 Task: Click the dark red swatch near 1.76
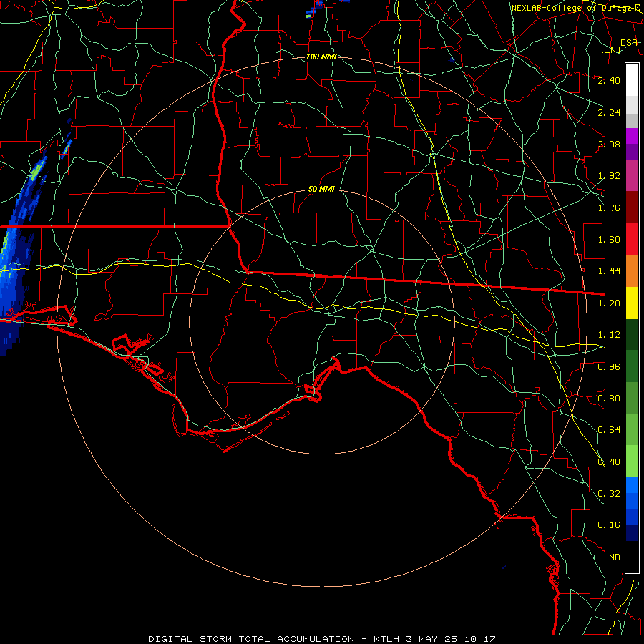[632, 208]
